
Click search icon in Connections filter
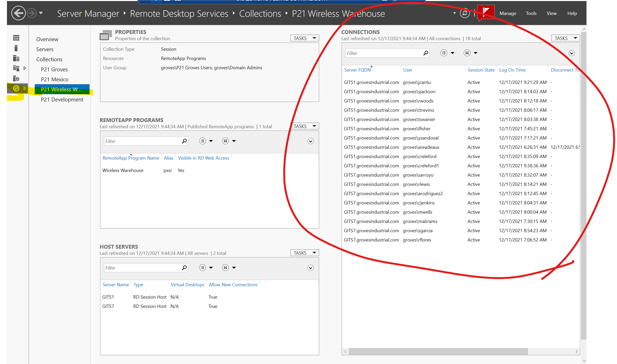pos(426,53)
